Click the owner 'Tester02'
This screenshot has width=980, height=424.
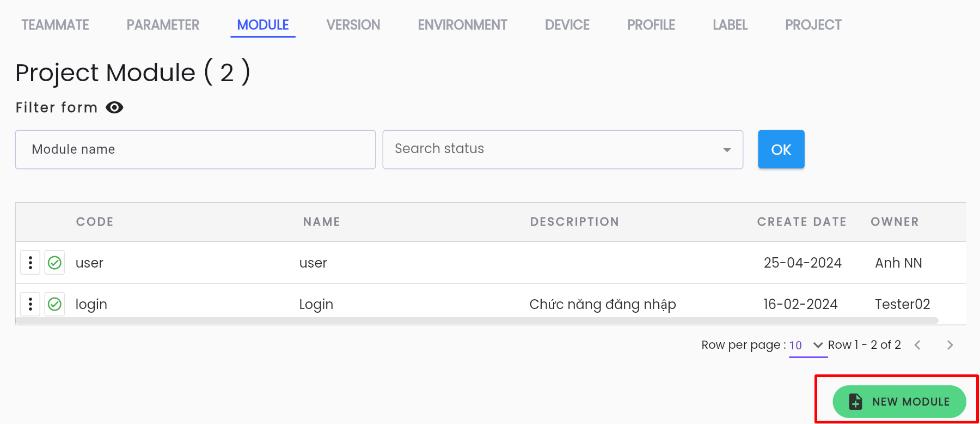click(x=903, y=304)
